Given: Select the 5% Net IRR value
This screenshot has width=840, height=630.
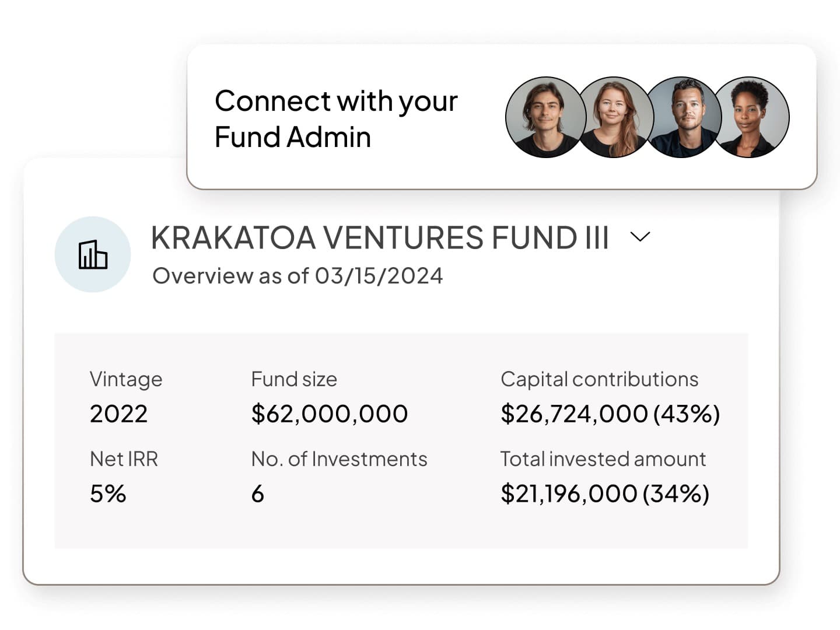Looking at the screenshot, I should tap(108, 494).
